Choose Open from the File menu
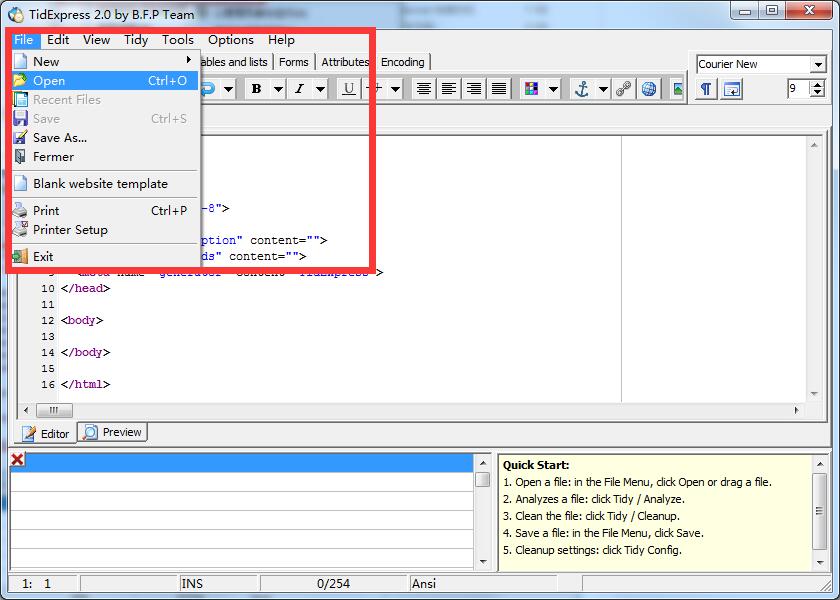Screen dimensions: 840x600 [x=105, y=81]
